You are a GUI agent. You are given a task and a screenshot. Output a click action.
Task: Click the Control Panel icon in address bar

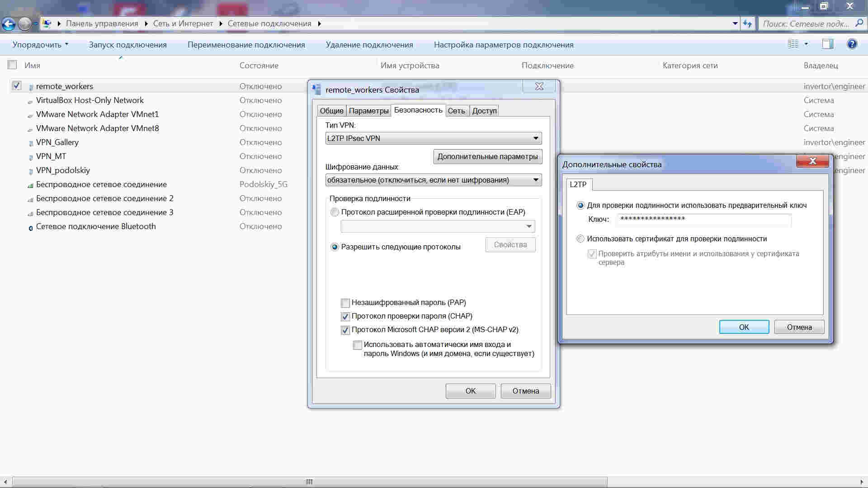tap(47, 23)
